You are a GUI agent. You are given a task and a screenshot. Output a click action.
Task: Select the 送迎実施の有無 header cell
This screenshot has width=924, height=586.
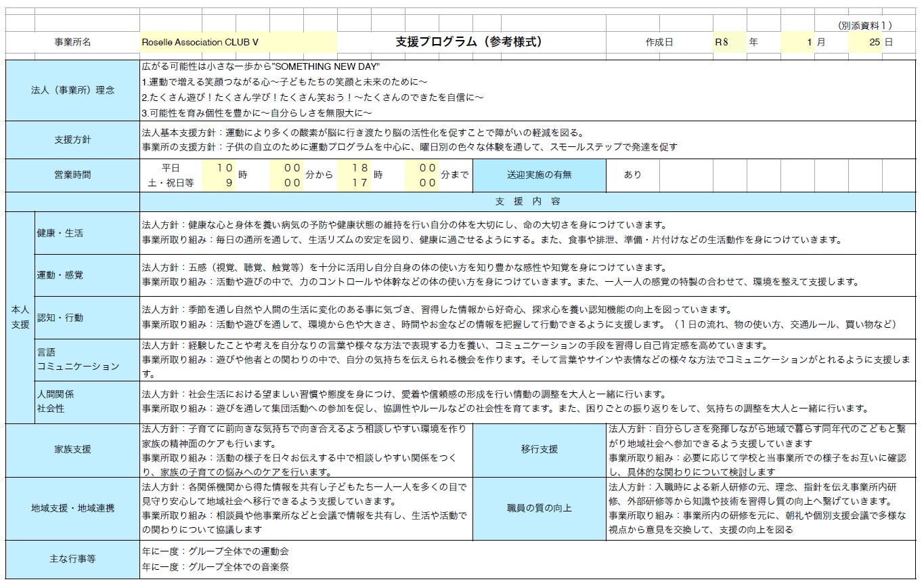539,175
